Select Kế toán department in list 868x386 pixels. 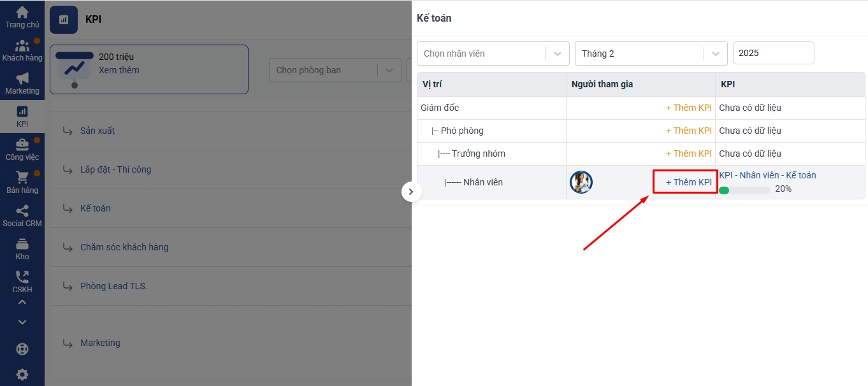tap(96, 208)
